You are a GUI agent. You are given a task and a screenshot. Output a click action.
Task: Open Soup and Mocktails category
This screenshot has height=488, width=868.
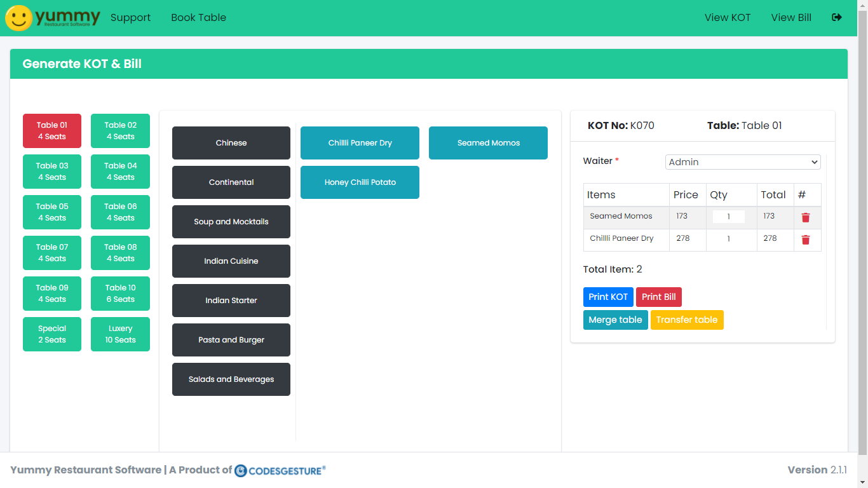(231, 222)
